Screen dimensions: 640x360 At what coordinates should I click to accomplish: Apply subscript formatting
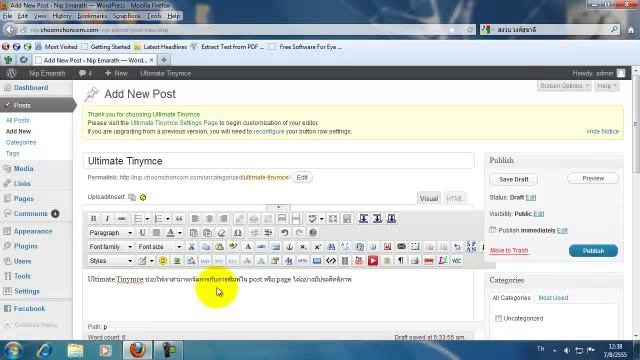[303, 247]
